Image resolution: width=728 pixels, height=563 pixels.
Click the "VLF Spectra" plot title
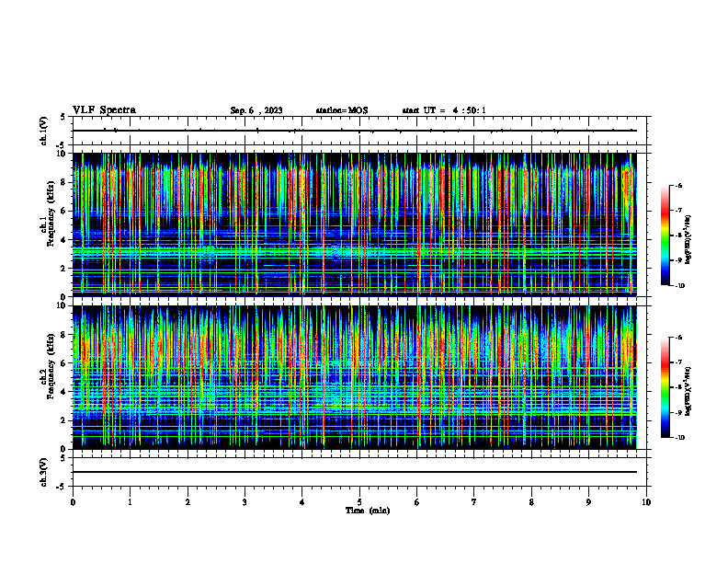pyautogui.click(x=104, y=110)
